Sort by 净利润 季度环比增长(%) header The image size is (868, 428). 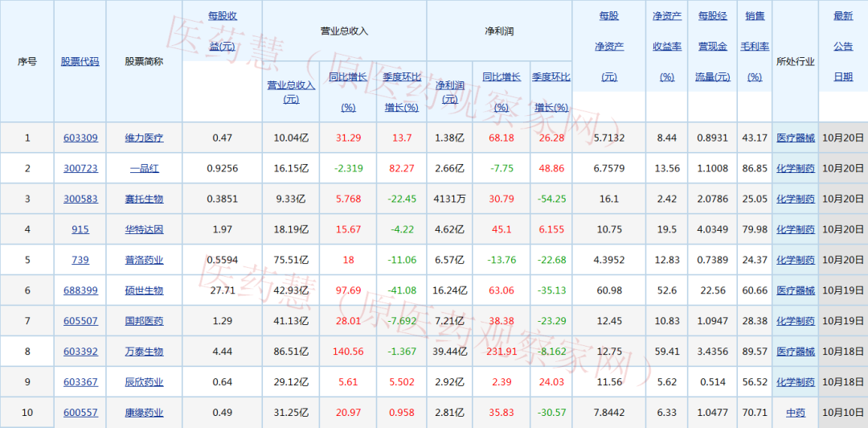[551, 92]
